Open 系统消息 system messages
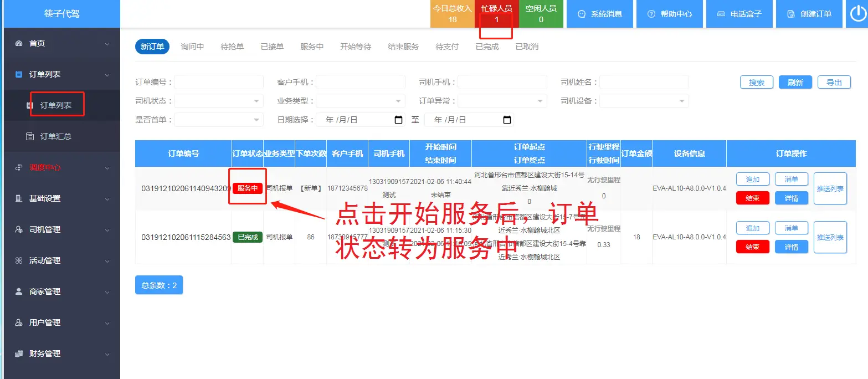This screenshot has height=379, width=868. pos(600,14)
